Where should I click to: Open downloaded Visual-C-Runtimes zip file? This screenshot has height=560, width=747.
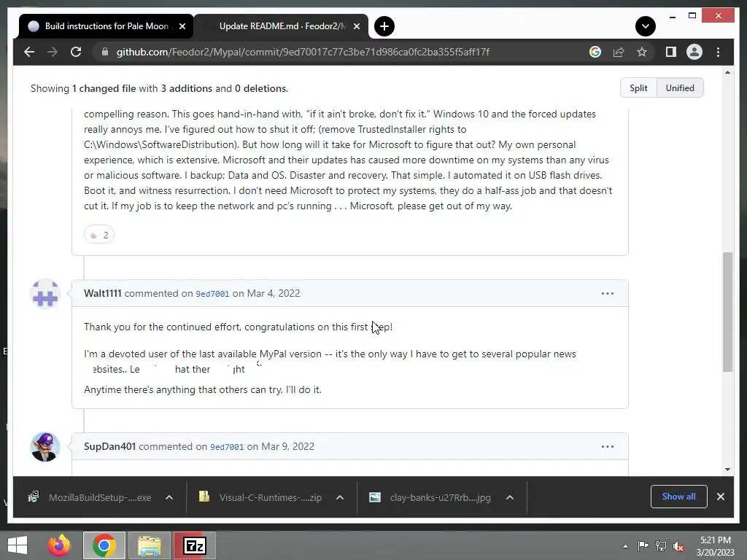point(261,497)
